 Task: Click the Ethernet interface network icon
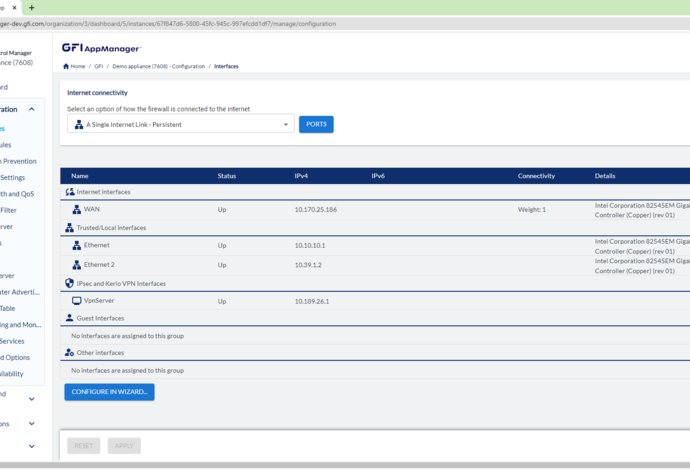pos(77,245)
